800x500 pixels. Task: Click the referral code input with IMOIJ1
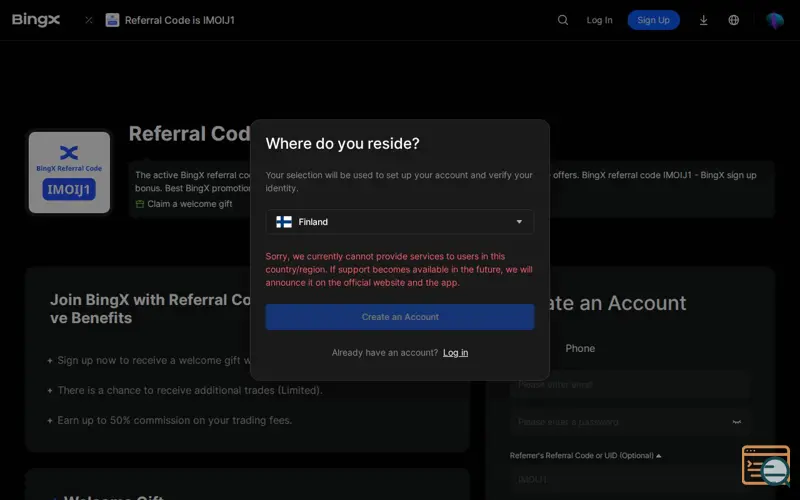pyautogui.click(x=630, y=480)
